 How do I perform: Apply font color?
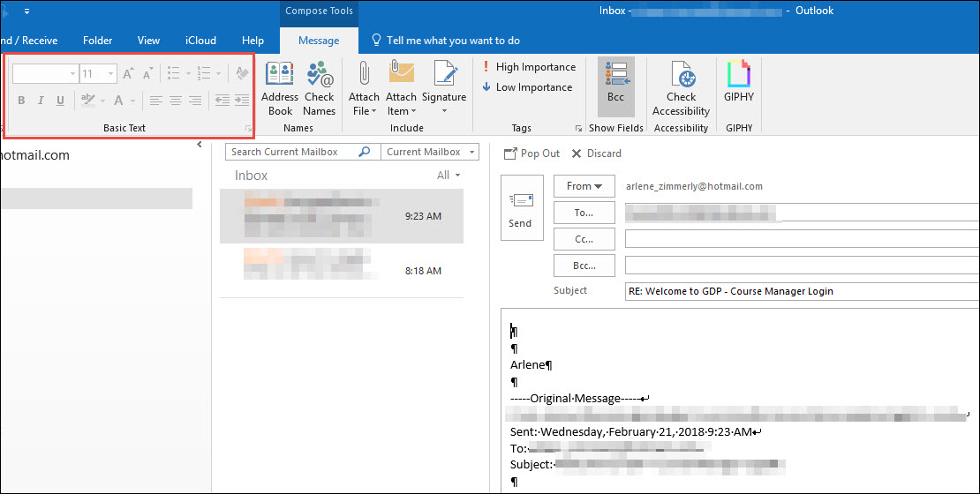pos(118,100)
